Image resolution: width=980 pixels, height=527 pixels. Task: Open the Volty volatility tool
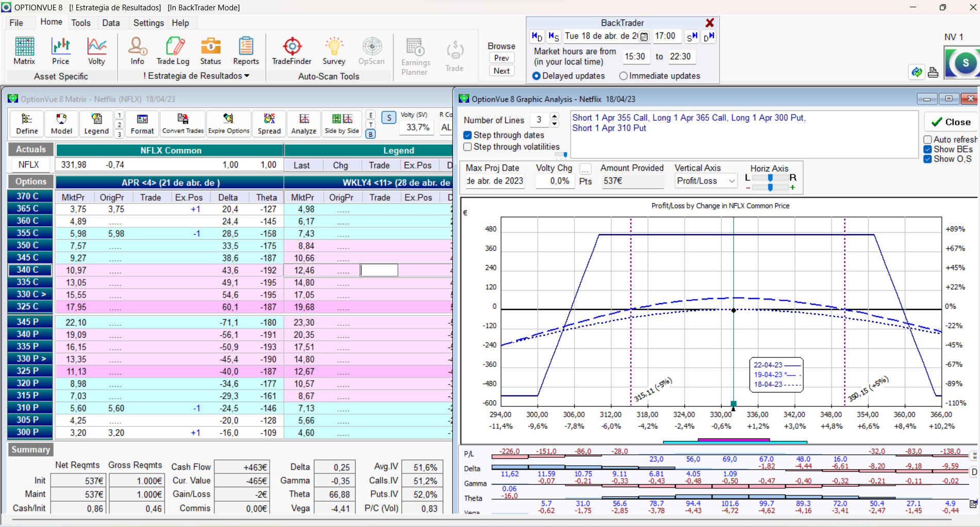96,51
